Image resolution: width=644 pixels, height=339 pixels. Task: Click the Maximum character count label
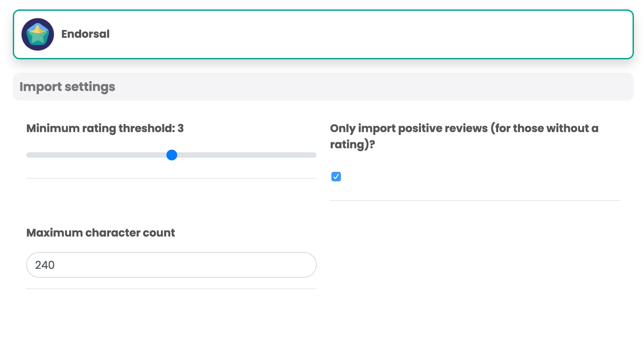pos(100,233)
